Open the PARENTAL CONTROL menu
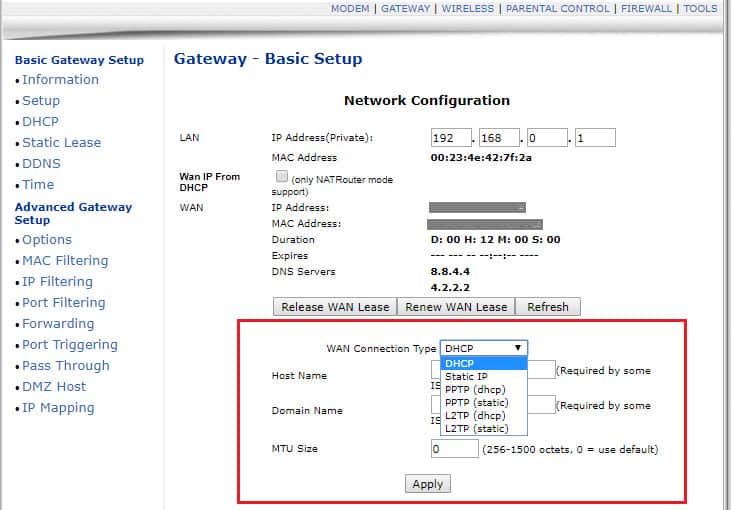This screenshot has height=510, width=731. pos(557,8)
